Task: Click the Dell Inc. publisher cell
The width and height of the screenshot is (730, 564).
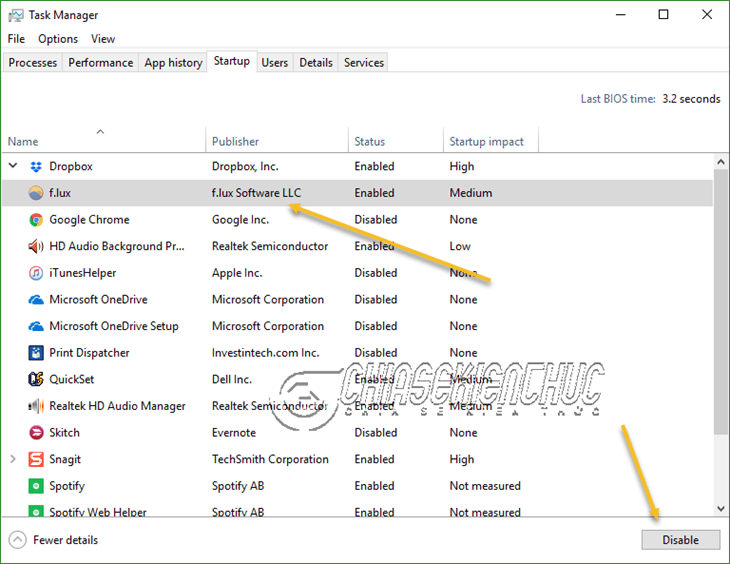Action: point(232,379)
